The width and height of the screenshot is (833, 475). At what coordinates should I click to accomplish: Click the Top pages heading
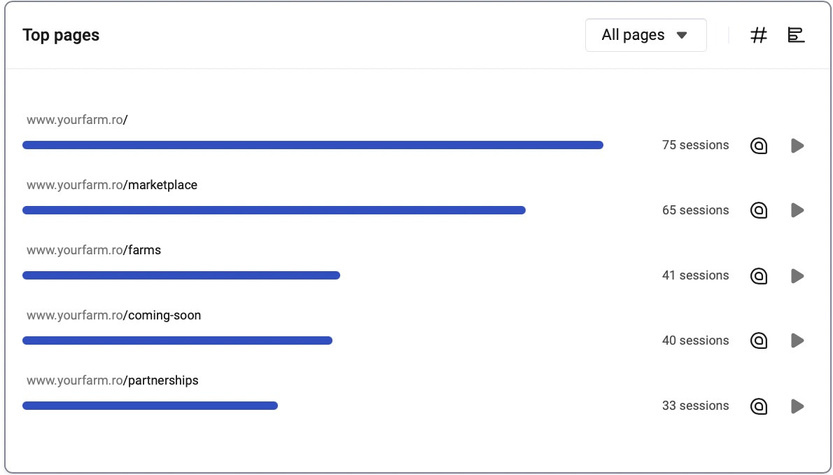[61, 35]
